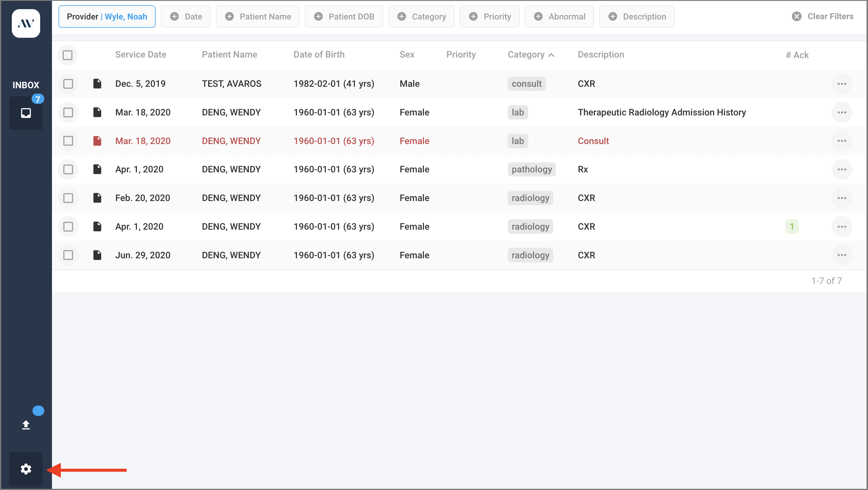The width and height of the screenshot is (868, 490).
Task: Select the checkbox for the Dec. 5, 2019 row
Action: tap(68, 84)
